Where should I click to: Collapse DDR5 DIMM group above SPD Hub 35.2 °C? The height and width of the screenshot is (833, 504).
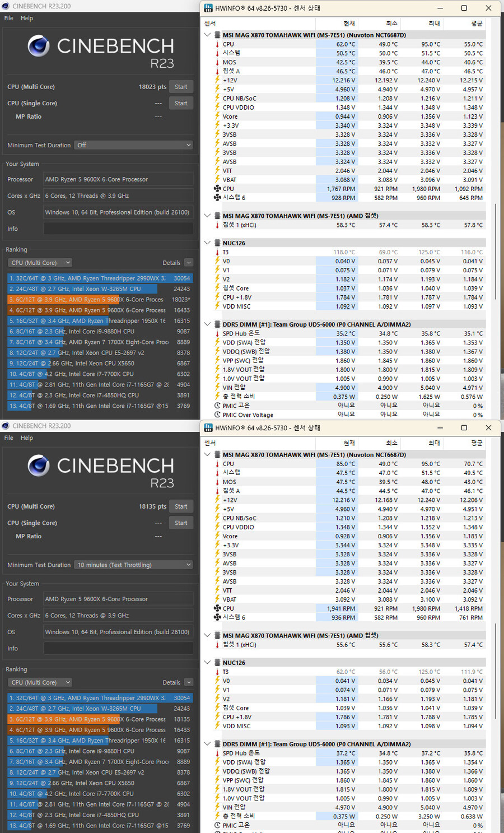[x=208, y=324]
